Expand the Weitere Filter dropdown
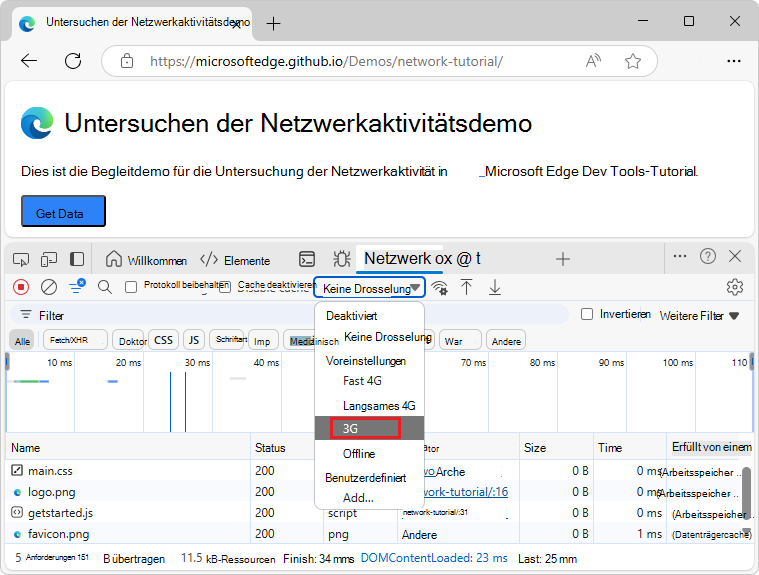 point(699,315)
